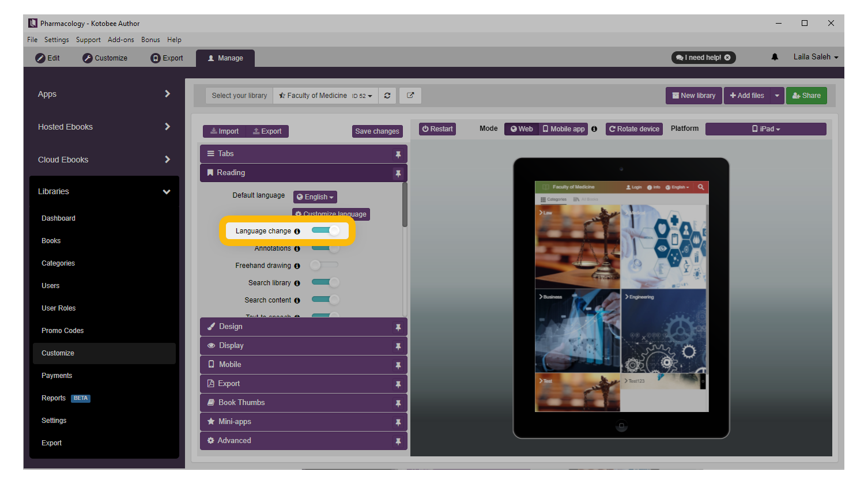Click the notification bell icon

tap(775, 57)
